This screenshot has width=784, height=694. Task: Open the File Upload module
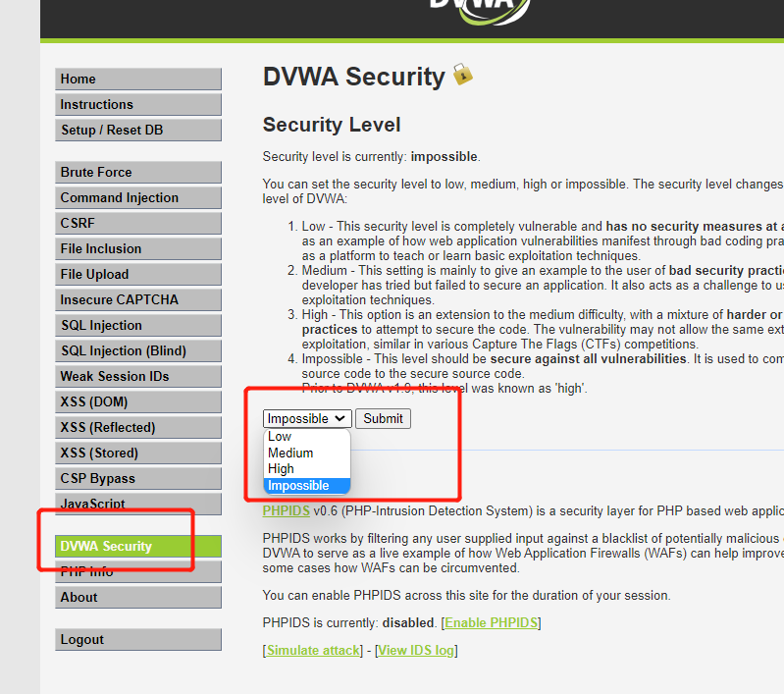coord(138,274)
